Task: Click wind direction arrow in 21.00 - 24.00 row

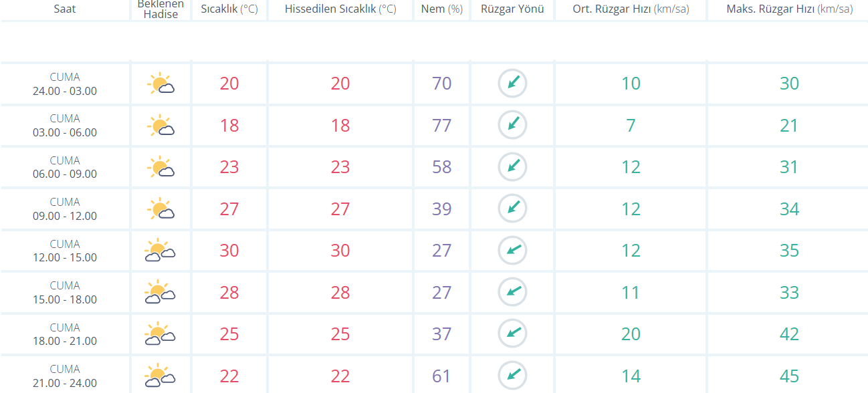Action: pyautogui.click(x=513, y=376)
